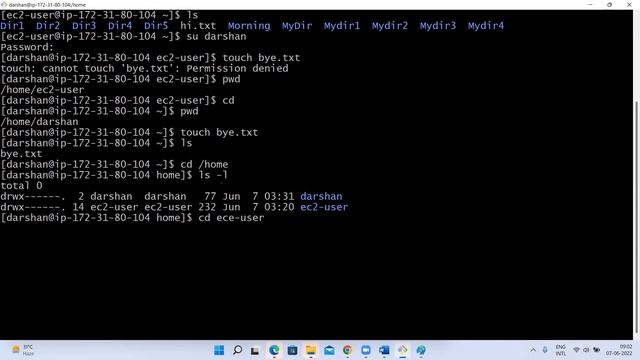Open Wi-Fi network tray icon
Image resolution: width=640 pixels, height=360 pixels.
(x=576, y=350)
